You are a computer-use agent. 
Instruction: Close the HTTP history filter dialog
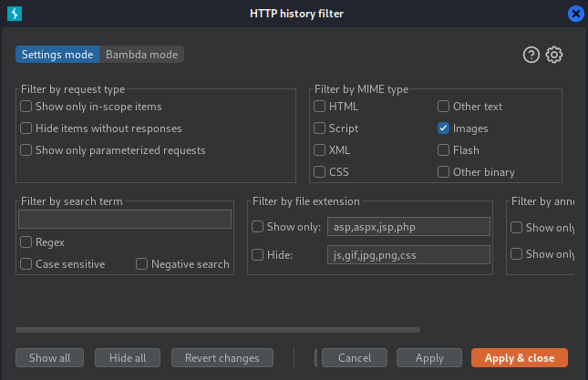tap(575, 14)
